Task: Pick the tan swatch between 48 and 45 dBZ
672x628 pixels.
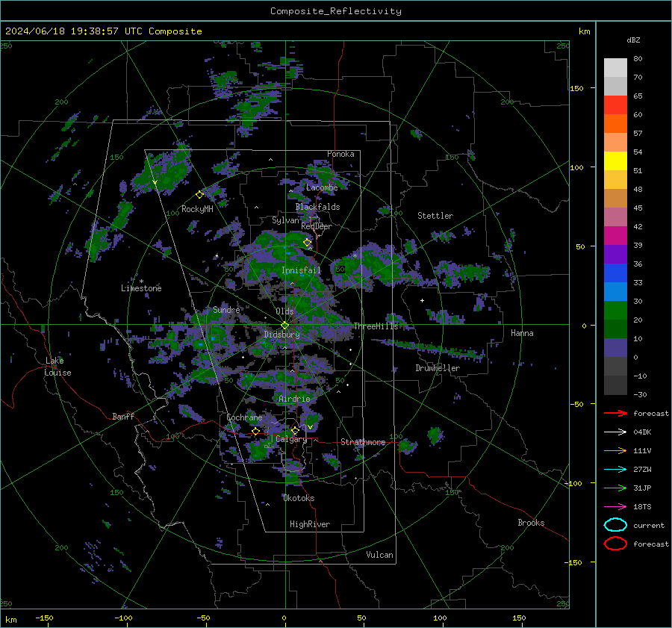Action: [615, 199]
